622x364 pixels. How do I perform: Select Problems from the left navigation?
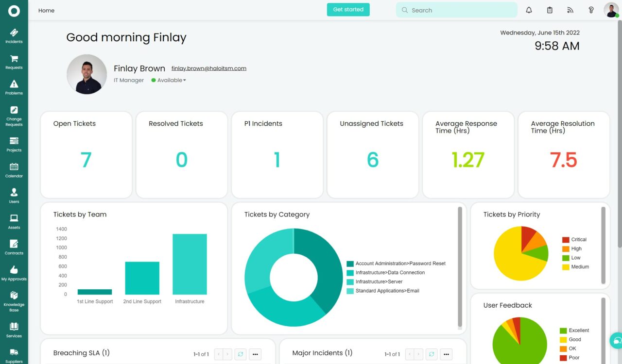14,87
